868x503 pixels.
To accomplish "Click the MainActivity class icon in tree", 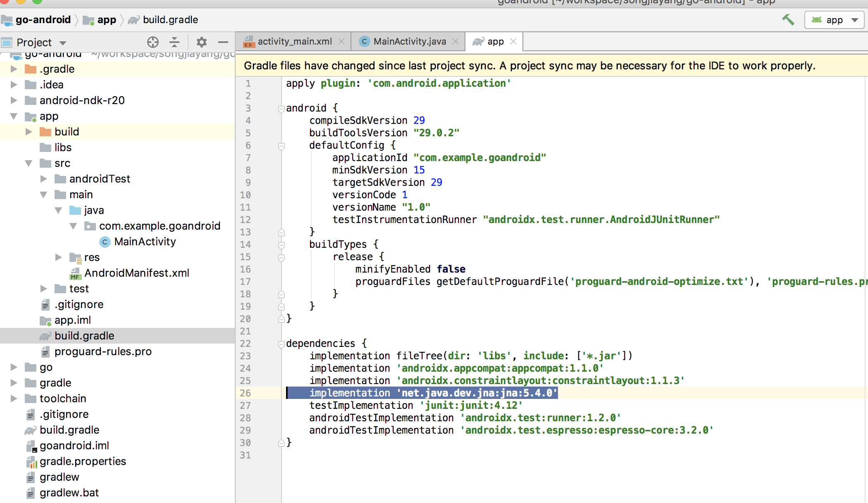I will tap(105, 242).
